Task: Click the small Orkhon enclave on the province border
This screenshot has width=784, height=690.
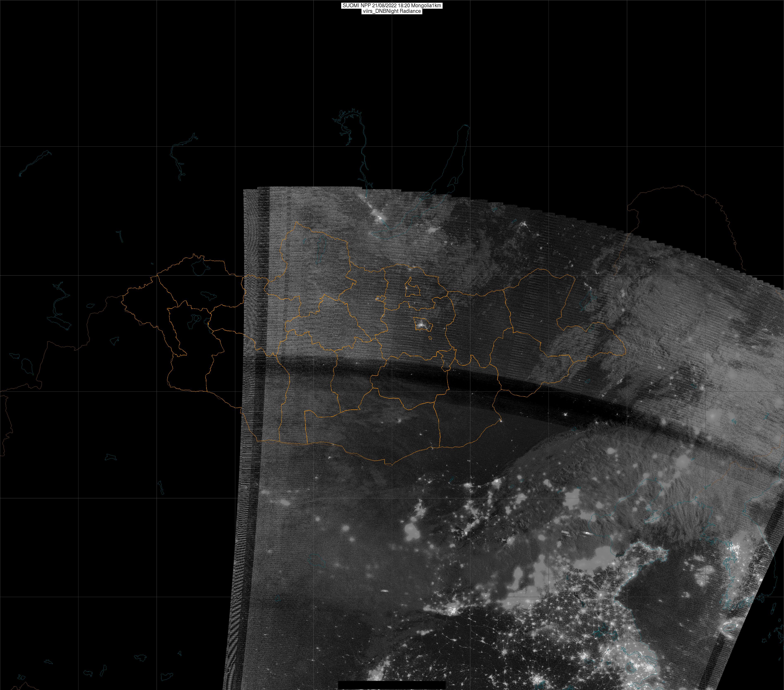Action: (x=380, y=298)
